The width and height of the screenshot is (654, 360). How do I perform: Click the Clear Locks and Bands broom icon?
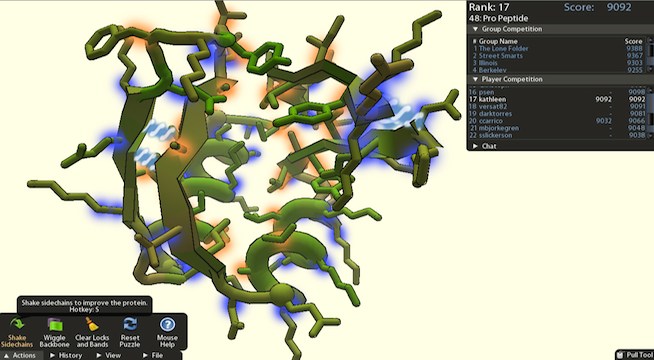pos(92,324)
